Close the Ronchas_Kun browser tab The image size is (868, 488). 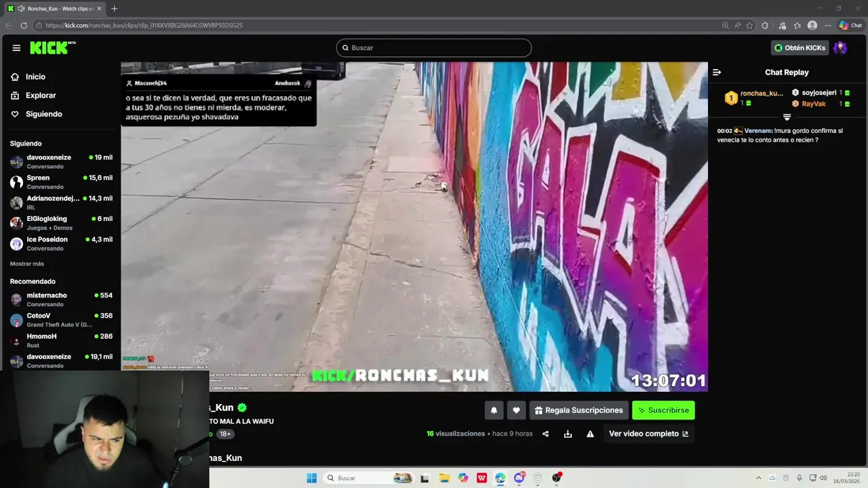point(99,9)
